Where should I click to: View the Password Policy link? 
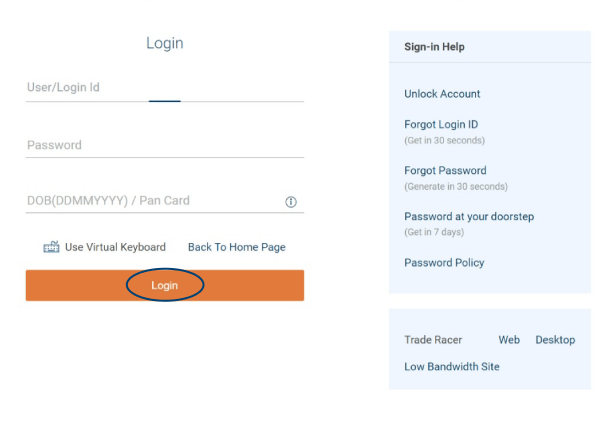[444, 263]
